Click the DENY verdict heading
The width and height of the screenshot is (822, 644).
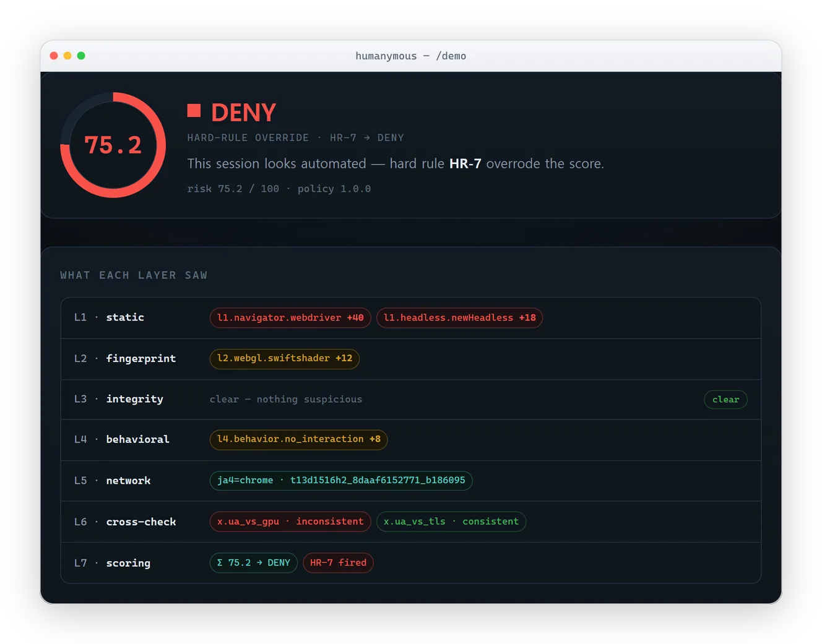point(243,113)
